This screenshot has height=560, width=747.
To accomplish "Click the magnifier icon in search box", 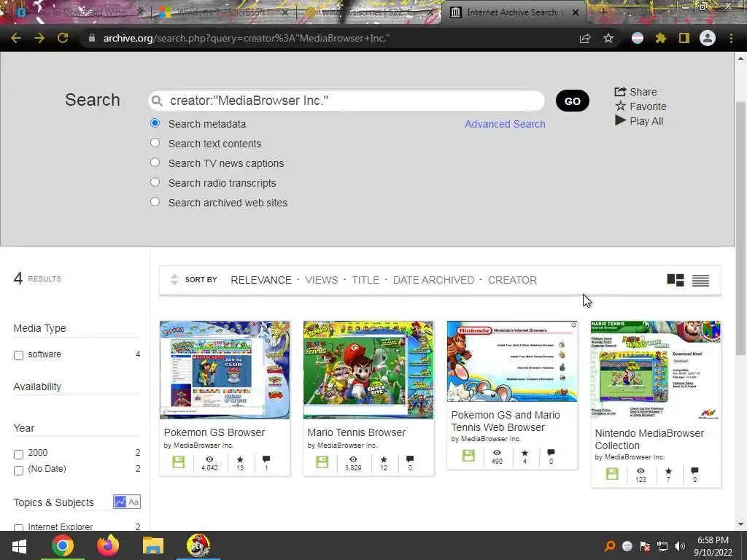I will [x=156, y=101].
